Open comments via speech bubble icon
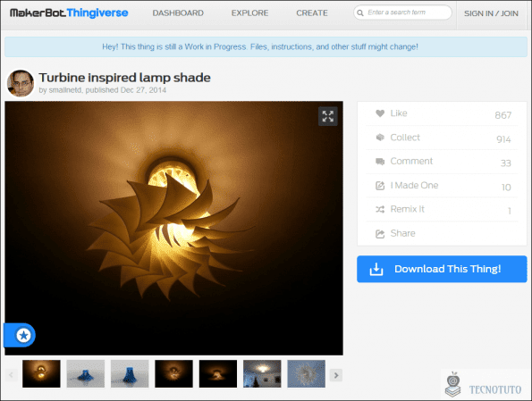Viewport: 532px width, 401px height. pyautogui.click(x=380, y=162)
